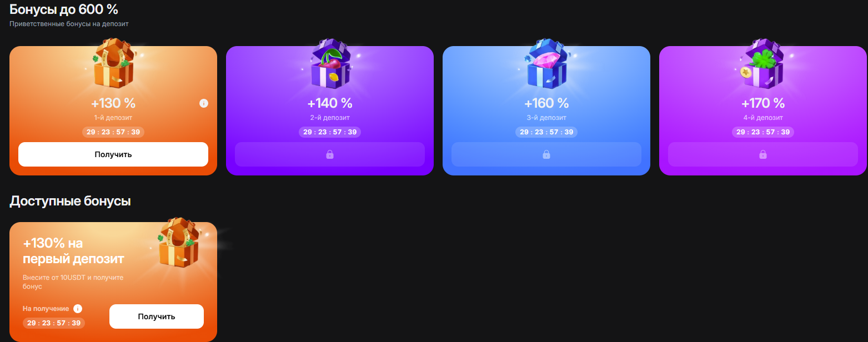Click Получить on the 1st deposit card

coord(113,154)
